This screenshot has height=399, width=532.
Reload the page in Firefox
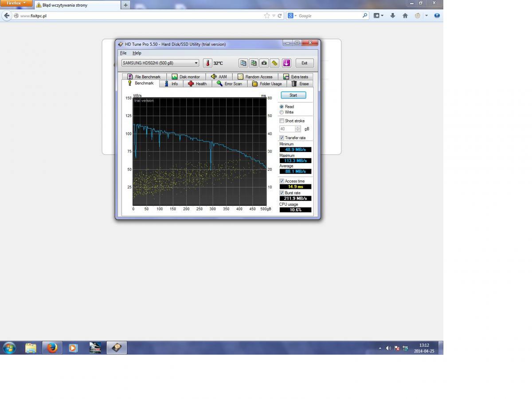point(280,16)
